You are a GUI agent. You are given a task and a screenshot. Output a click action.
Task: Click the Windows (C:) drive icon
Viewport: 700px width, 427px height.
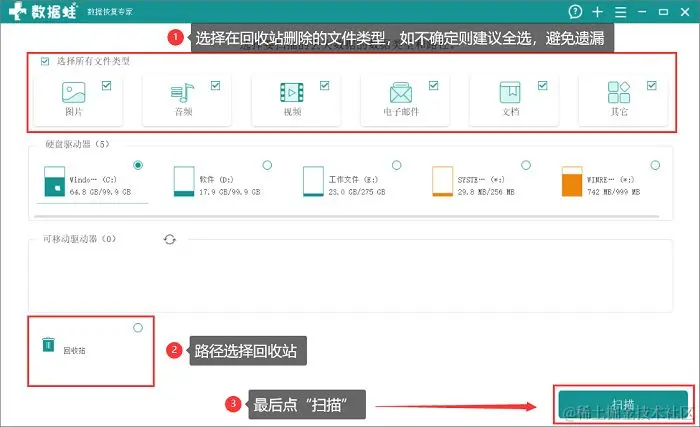click(x=54, y=181)
